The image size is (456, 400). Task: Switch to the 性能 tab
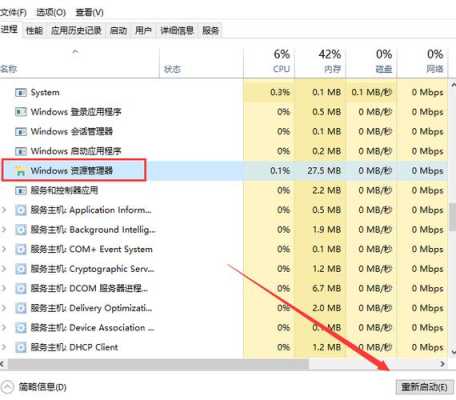[x=34, y=31]
